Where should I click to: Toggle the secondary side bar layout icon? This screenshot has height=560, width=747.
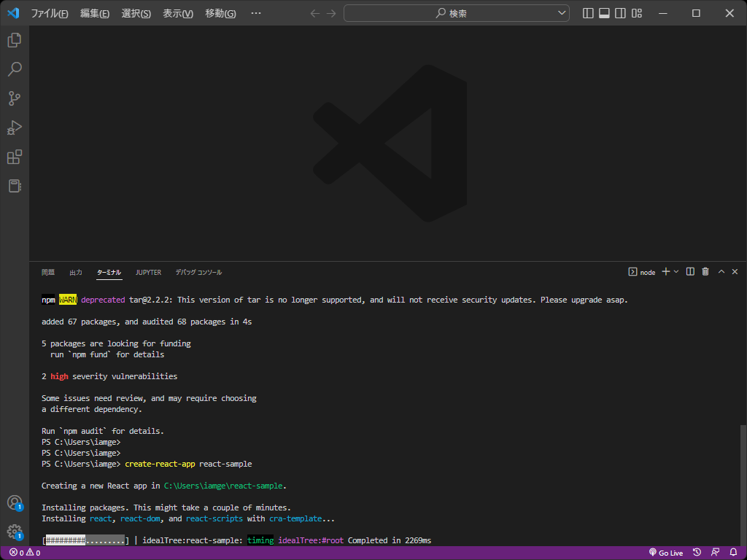point(620,13)
